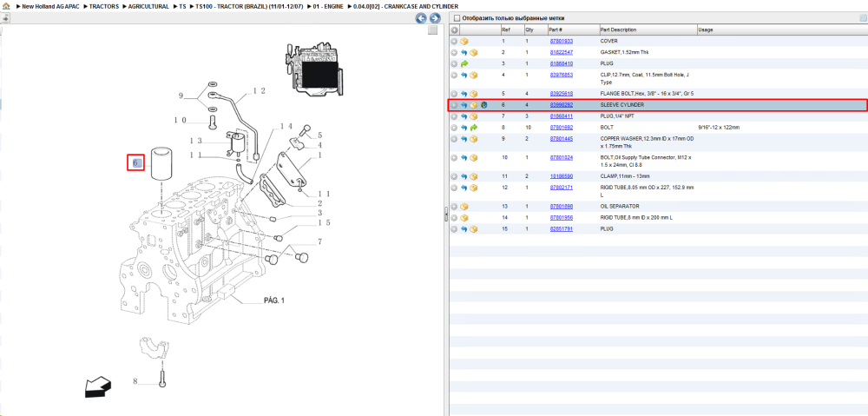Open AGRICULTURAL breadcrumb item

pyautogui.click(x=148, y=6)
